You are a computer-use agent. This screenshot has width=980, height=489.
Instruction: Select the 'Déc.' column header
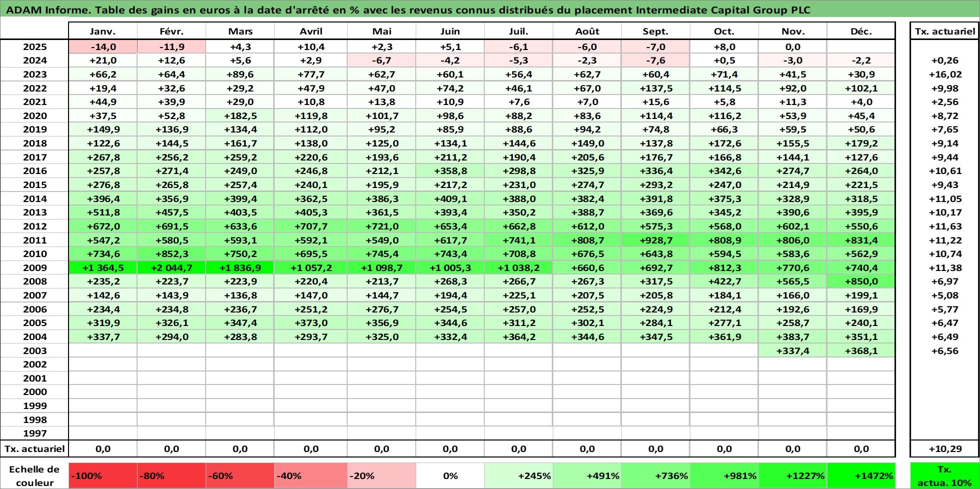[x=861, y=31]
